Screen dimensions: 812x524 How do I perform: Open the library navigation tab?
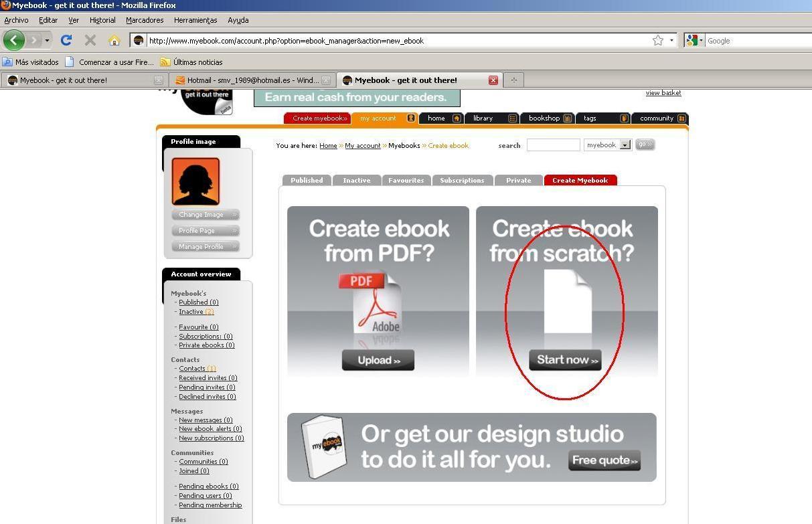(492, 118)
